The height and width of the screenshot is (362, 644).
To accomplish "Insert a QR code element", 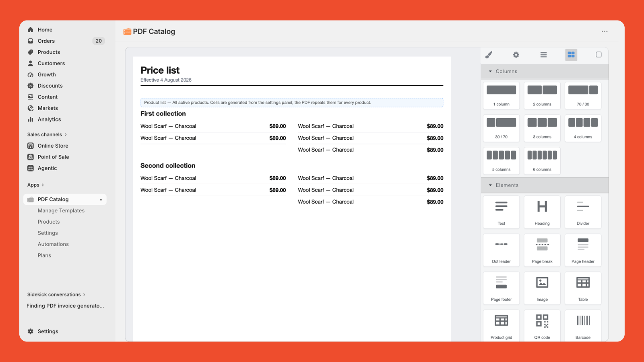I will tap(542, 326).
